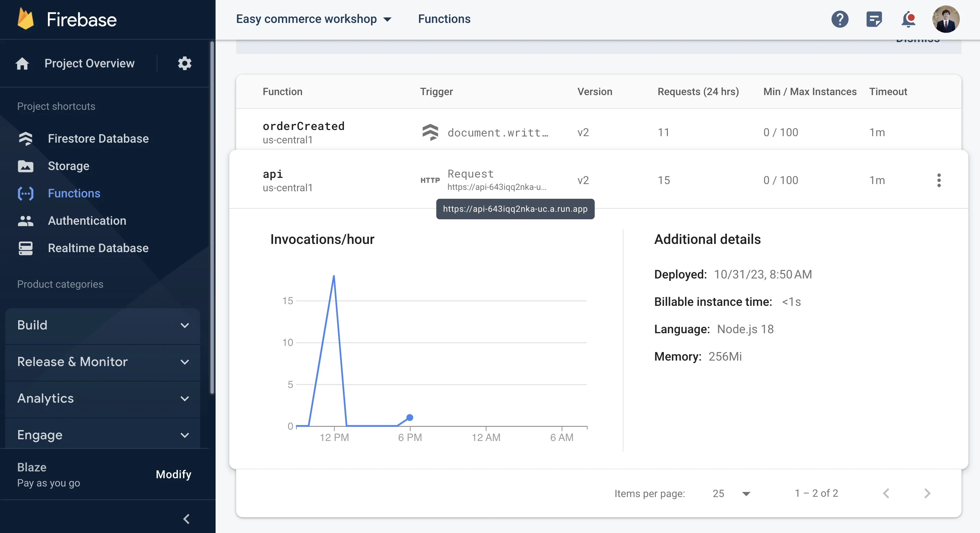Image resolution: width=980 pixels, height=533 pixels.
Task: Click the Version column header
Action: click(x=595, y=92)
